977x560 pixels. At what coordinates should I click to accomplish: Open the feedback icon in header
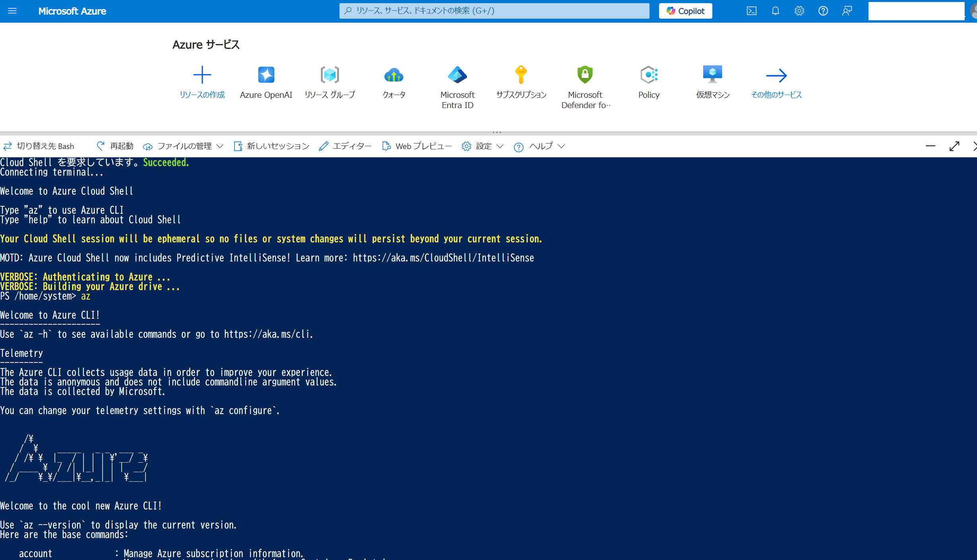(847, 11)
